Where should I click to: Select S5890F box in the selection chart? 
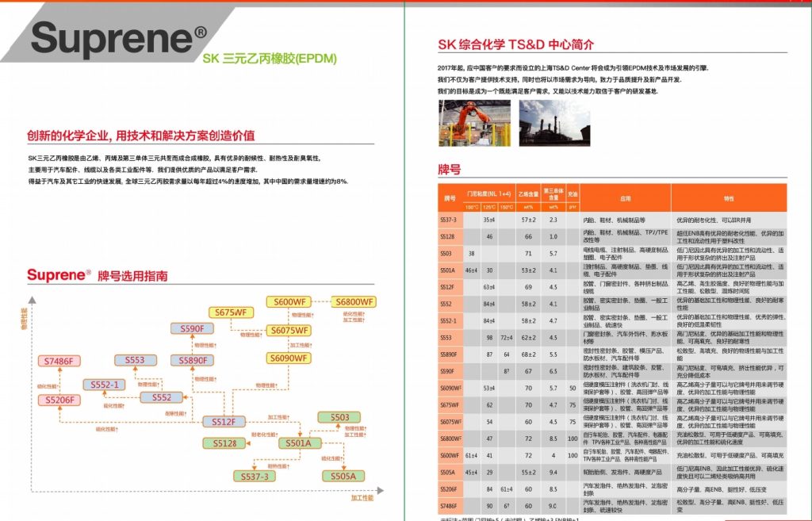192,360
